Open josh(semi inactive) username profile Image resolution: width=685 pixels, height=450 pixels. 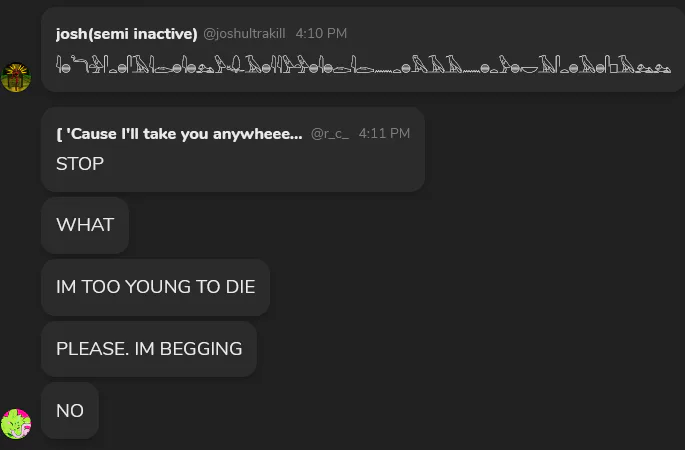pos(126,33)
